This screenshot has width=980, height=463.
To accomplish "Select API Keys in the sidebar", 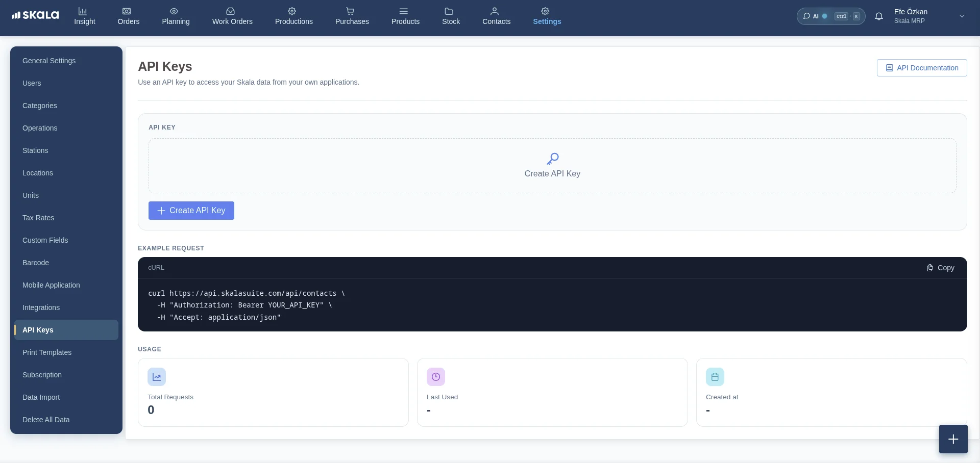I will [x=66, y=330].
